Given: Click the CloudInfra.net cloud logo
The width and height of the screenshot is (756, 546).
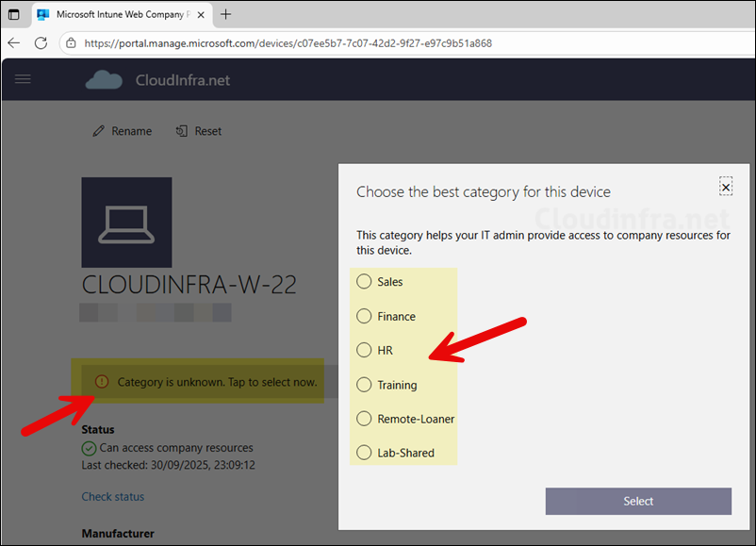Looking at the screenshot, I should 104,80.
